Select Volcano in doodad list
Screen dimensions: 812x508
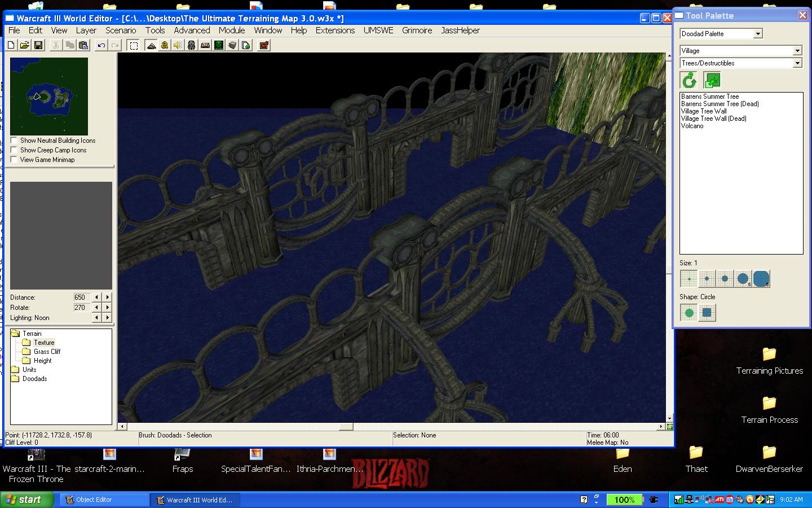click(x=692, y=126)
